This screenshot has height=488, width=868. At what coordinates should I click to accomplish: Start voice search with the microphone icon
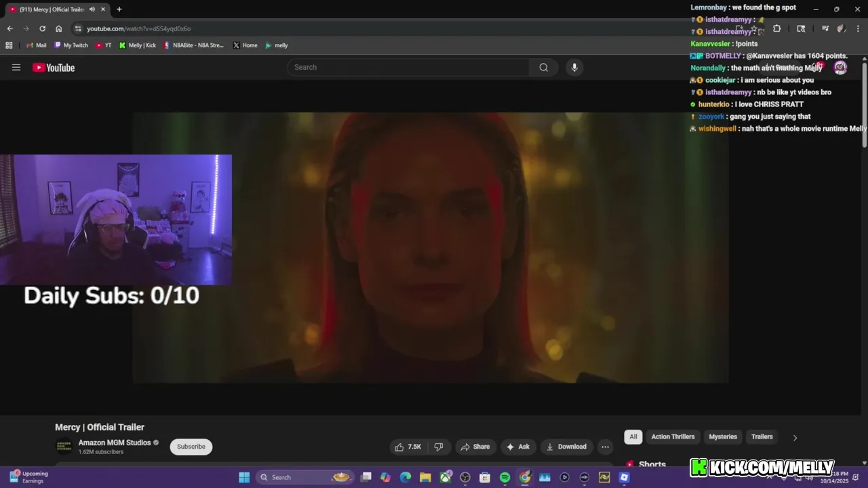click(x=574, y=67)
